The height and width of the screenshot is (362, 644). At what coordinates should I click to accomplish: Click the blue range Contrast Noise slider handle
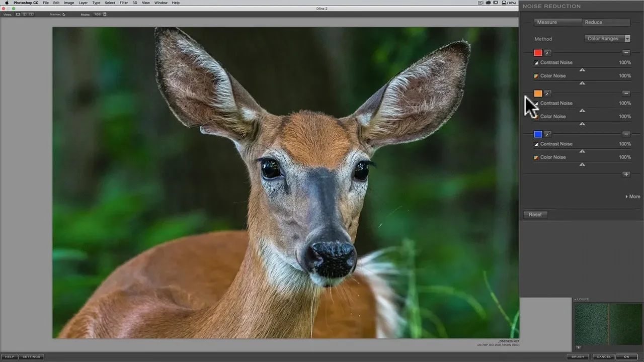click(582, 151)
